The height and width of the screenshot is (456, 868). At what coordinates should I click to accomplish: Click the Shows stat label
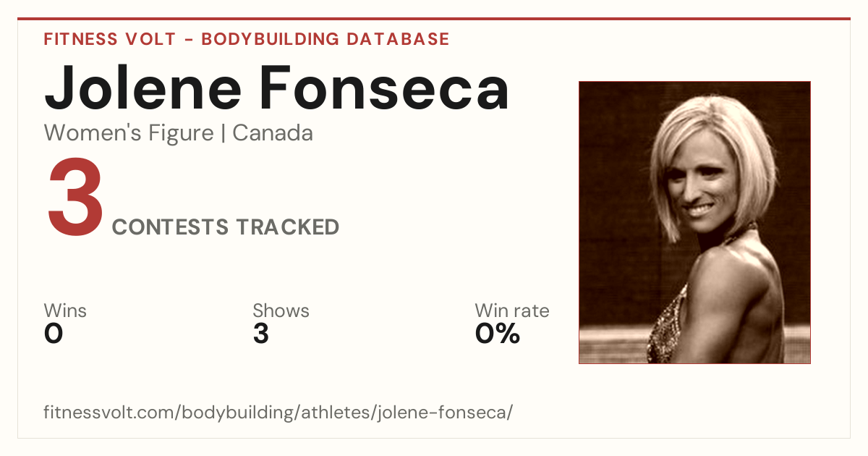coord(281,311)
